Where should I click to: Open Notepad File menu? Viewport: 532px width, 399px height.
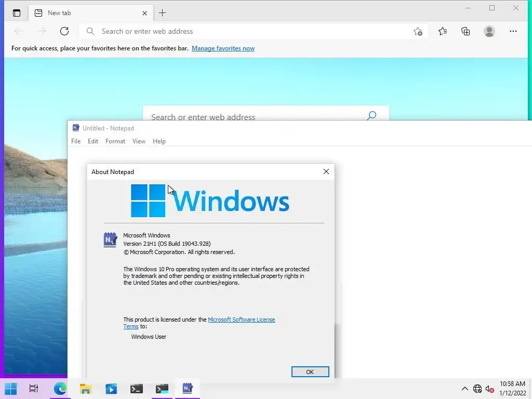tap(76, 141)
